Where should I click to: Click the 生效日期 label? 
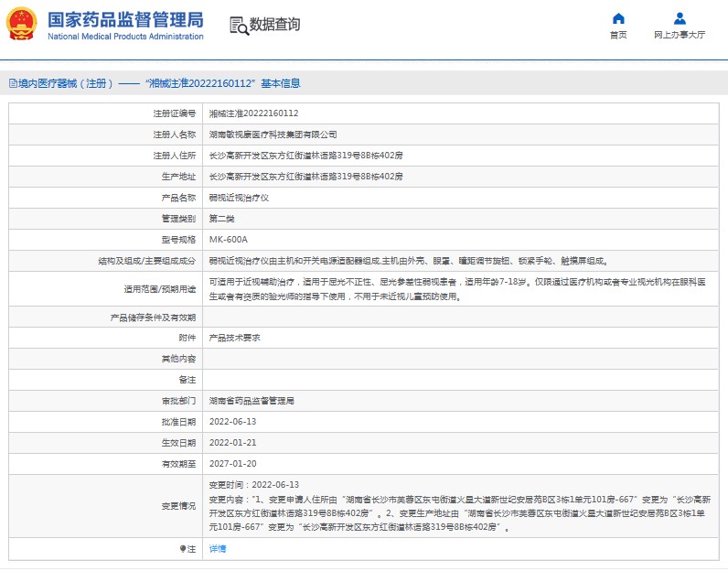pos(178,443)
